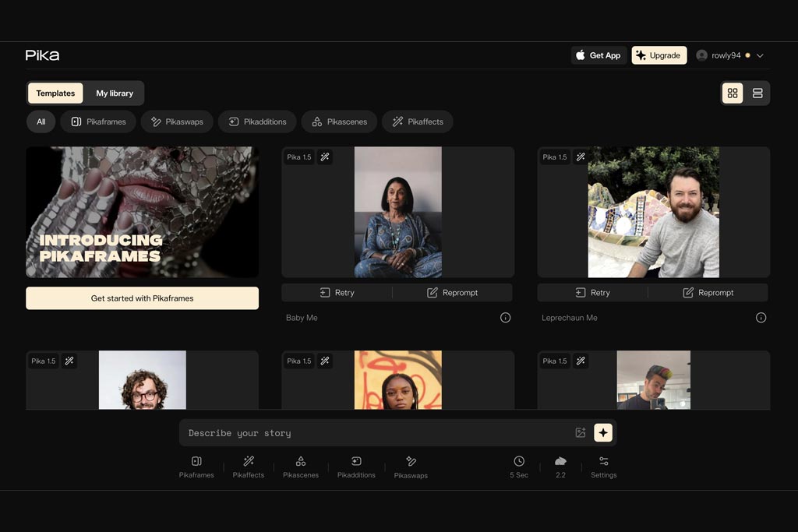Switch to list view layout
The image size is (798, 532).
pos(757,93)
